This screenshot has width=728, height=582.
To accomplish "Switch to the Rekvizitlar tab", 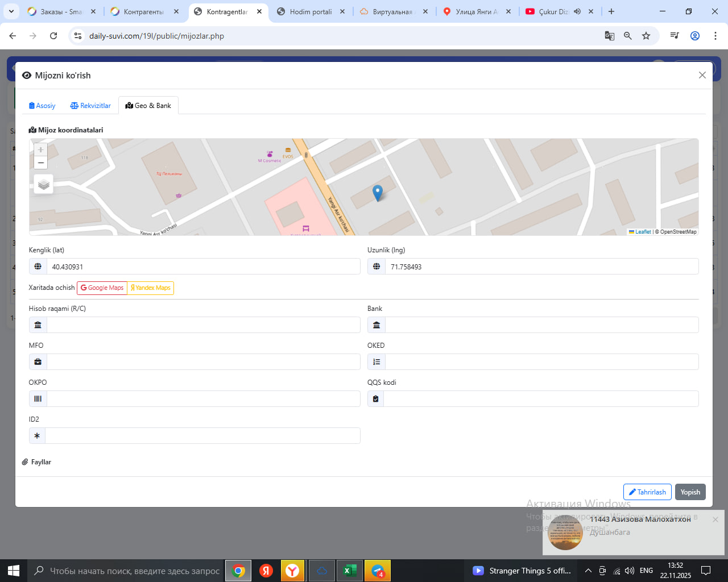I will tap(90, 106).
